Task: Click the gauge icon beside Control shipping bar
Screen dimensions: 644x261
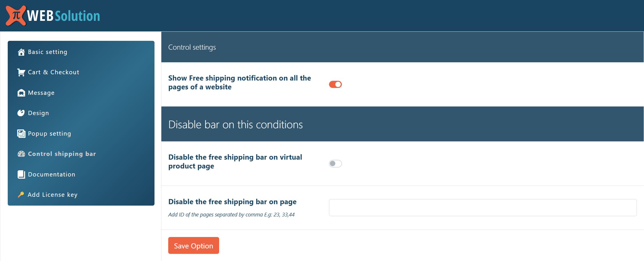Action: 21,154
